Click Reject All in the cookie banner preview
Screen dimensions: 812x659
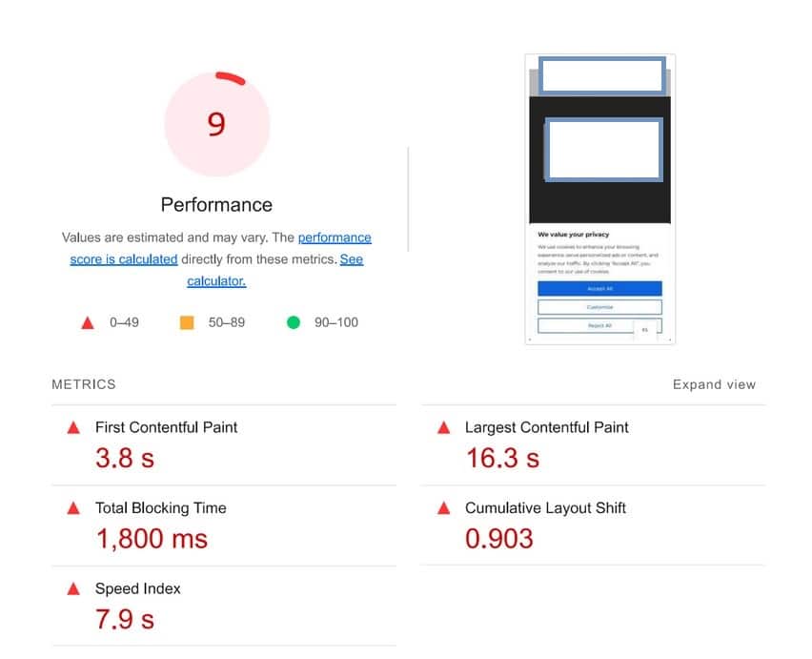pos(599,325)
